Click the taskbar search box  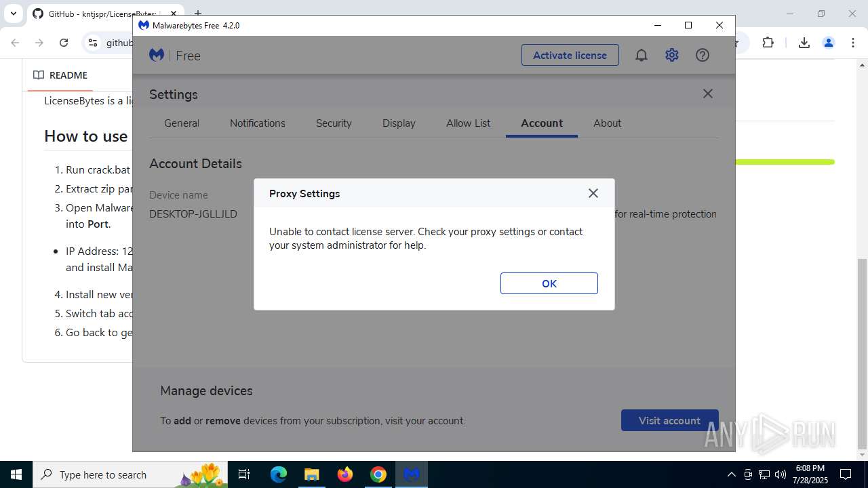(130, 474)
